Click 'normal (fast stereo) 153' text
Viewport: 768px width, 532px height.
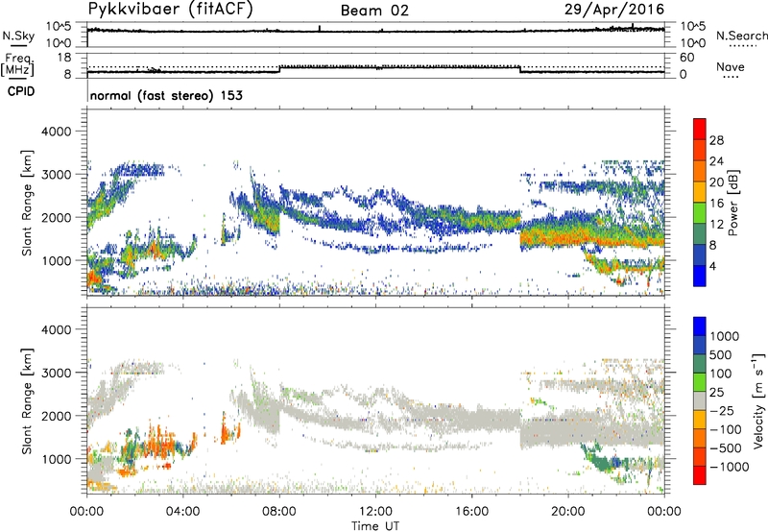(166, 95)
